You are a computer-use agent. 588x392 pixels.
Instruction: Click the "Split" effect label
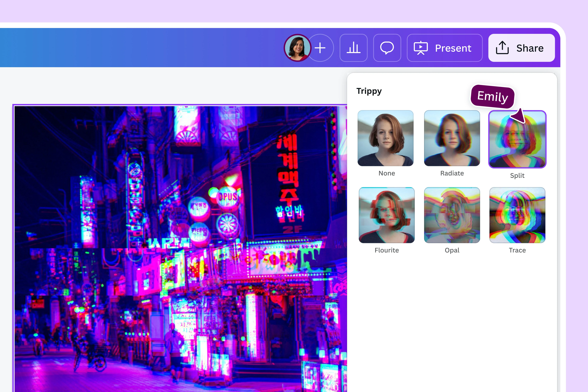click(518, 175)
